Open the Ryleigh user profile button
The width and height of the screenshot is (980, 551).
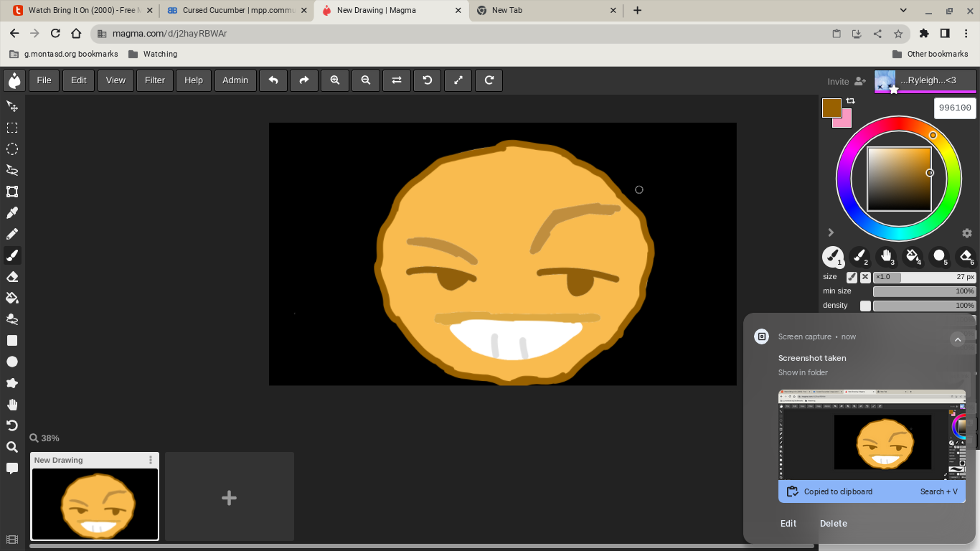[x=925, y=81]
